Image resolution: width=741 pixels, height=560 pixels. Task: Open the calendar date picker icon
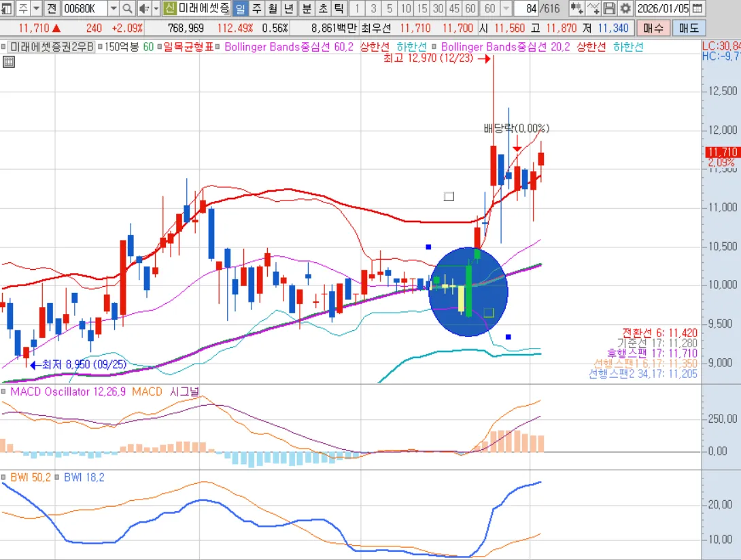[698, 9]
